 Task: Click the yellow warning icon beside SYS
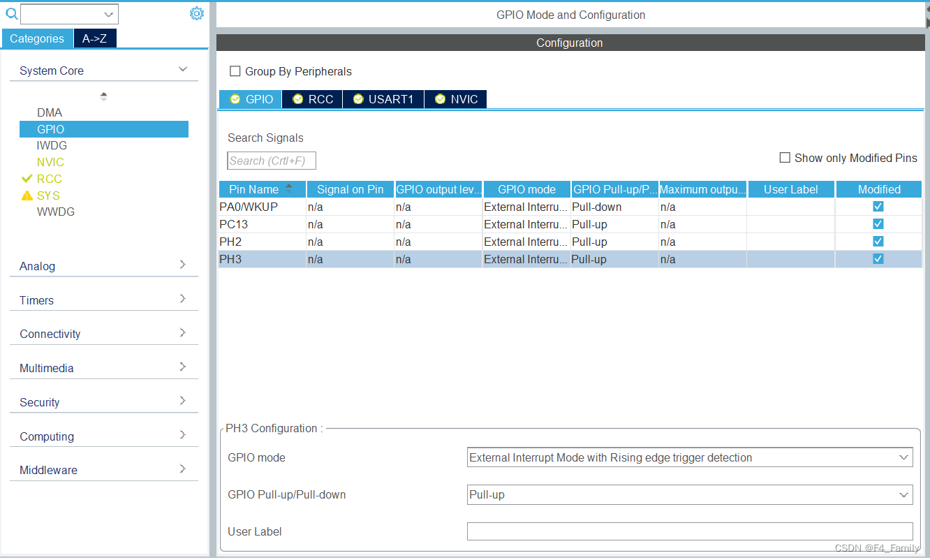coord(27,196)
